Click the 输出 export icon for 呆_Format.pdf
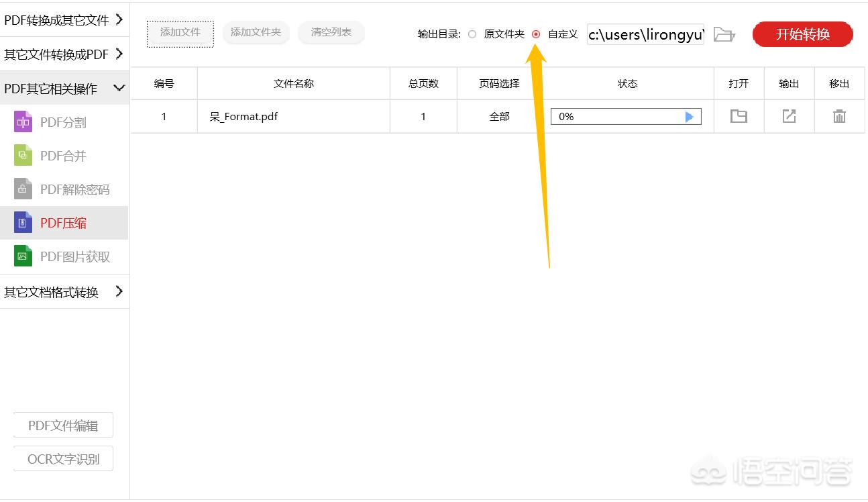The width and height of the screenshot is (868, 502). (x=789, y=116)
